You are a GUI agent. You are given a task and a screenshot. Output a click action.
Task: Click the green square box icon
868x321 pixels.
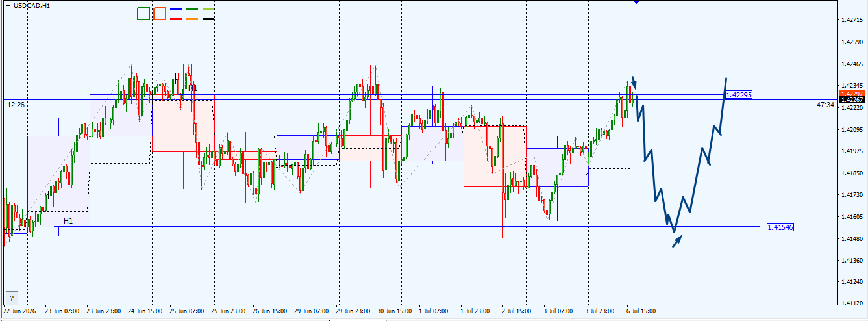point(143,14)
